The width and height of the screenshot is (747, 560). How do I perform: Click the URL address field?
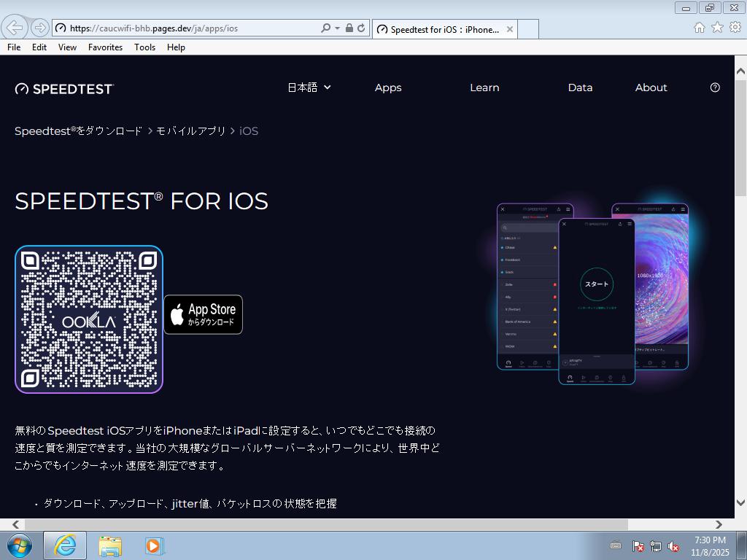coord(190,28)
